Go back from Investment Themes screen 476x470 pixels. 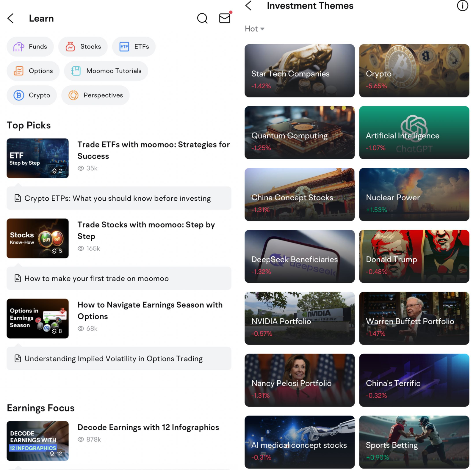tap(249, 6)
